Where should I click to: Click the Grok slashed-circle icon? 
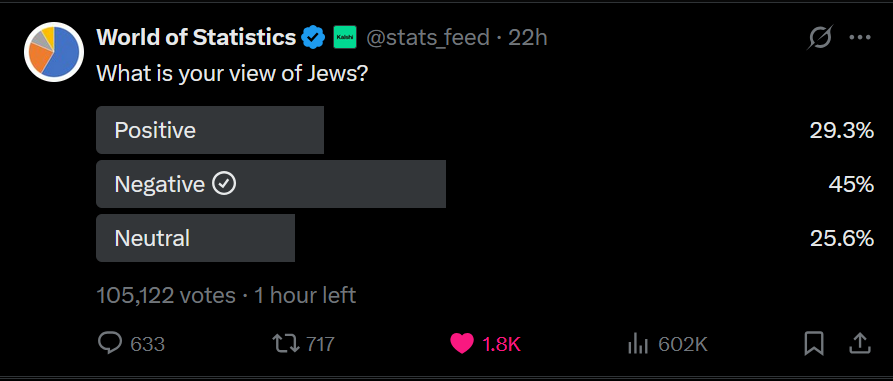pyautogui.click(x=820, y=38)
